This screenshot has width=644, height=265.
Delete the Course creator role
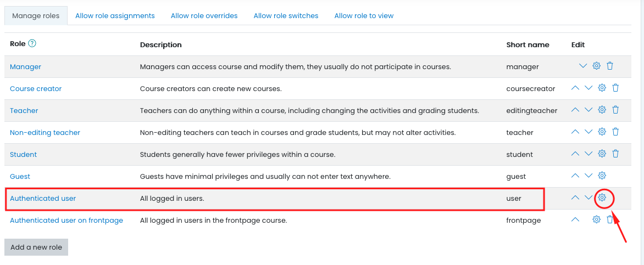(615, 88)
